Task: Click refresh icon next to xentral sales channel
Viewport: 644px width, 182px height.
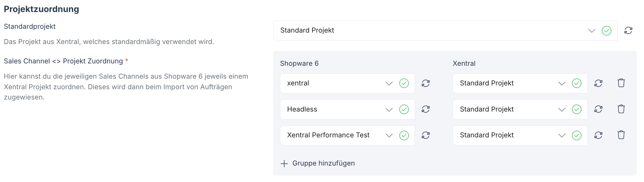Action: (426, 83)
